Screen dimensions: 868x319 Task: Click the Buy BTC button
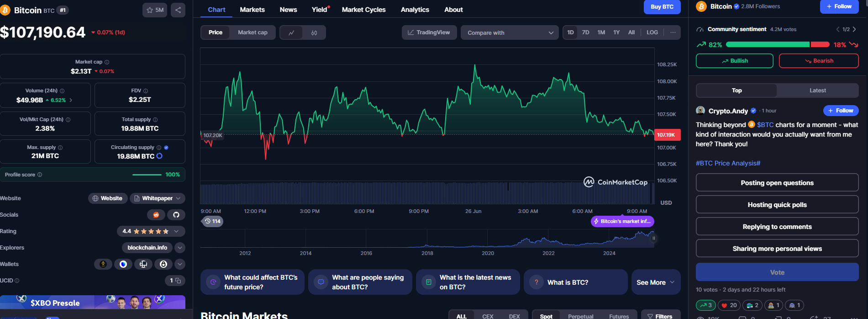point(662,7)
